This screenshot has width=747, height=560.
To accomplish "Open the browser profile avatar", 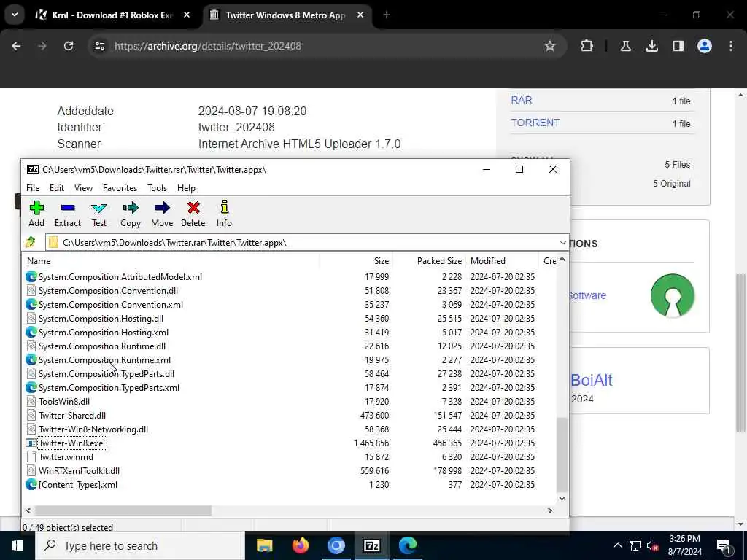I will pyautogui.click(x=705, y=46).
